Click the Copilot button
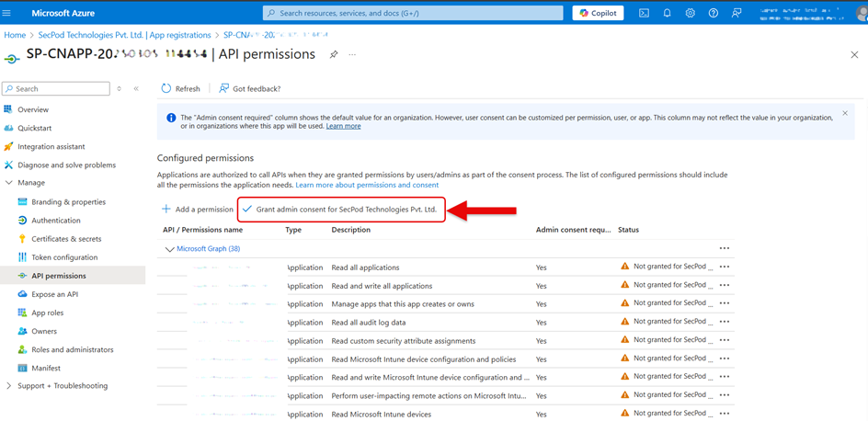Image resolution: width=868 pixels, height=421 pixels. [598, 13]
